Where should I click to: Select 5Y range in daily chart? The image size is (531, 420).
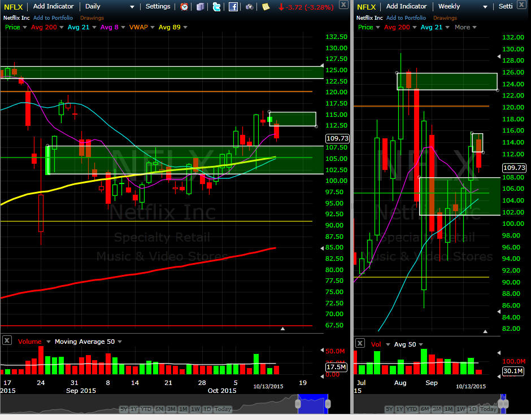tap(124, 409)
